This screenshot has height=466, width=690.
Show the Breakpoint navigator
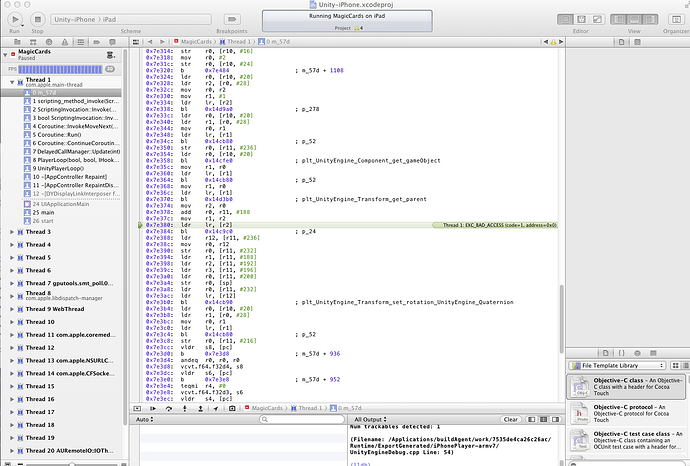[96, 42]
